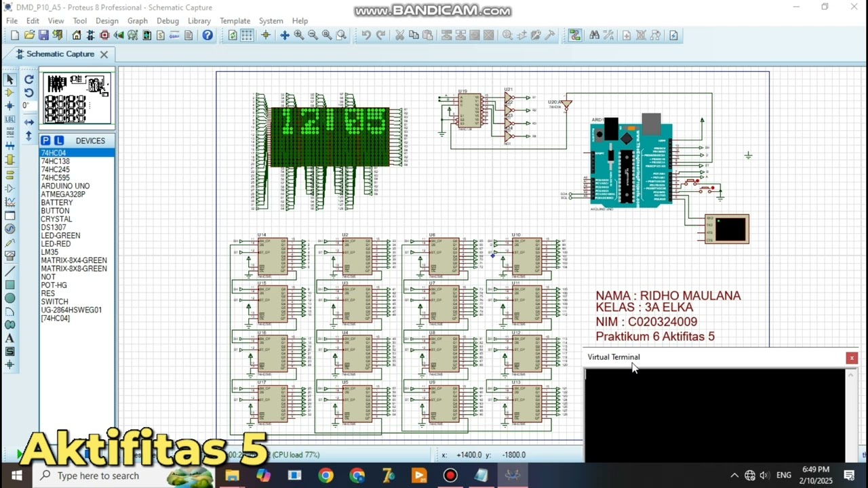Viewport: 868px width, 488px height.
Task: Open the Design menu
Action: (106, 21)
